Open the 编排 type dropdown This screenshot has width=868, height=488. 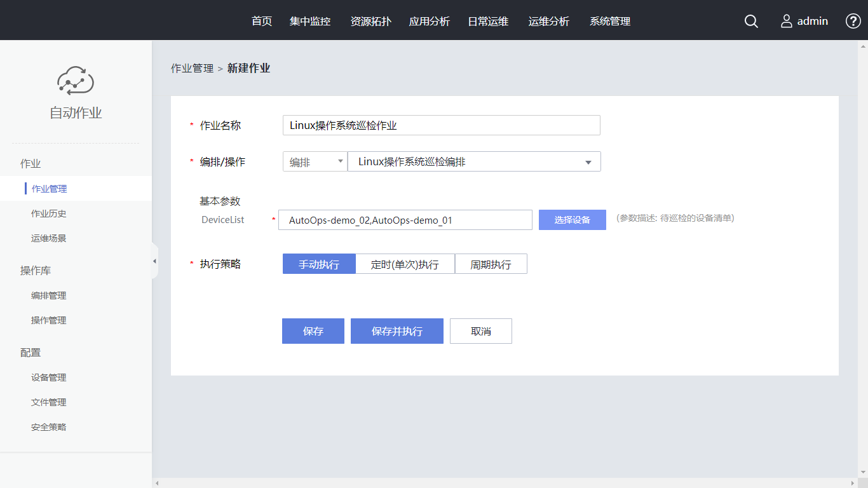coord(315,162)
